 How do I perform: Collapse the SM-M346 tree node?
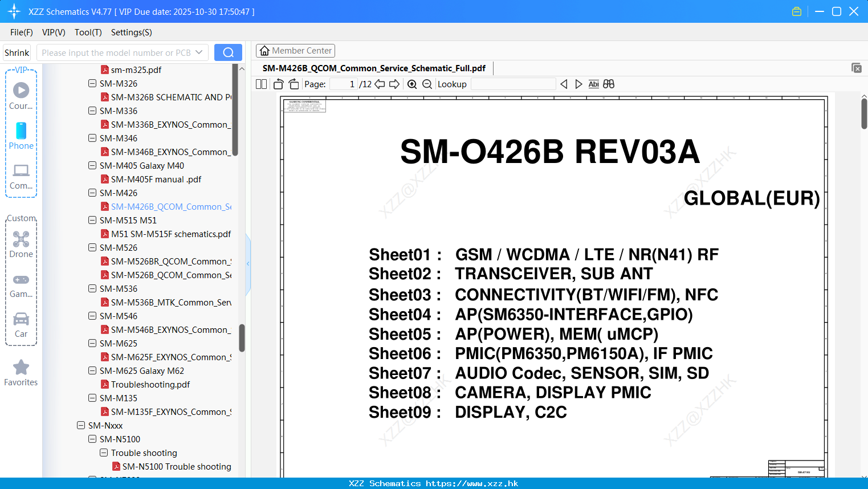[x=92, y=138]
